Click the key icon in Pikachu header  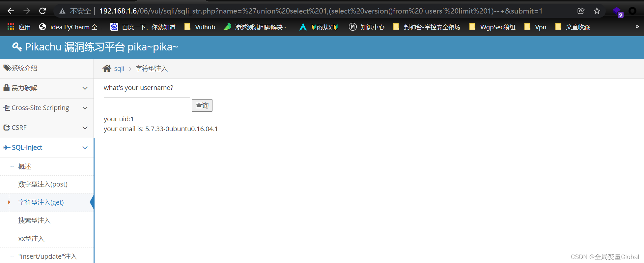[17, 47]
